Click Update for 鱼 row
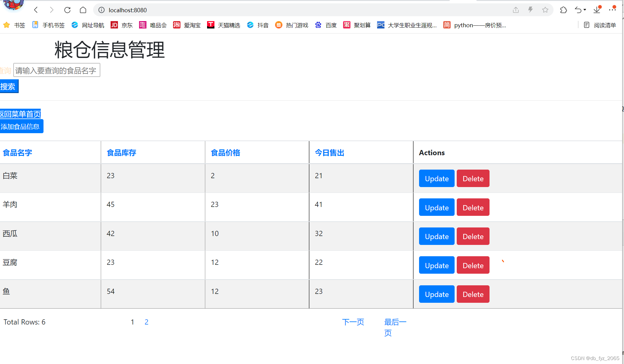624x364 pixels. click(x=437, y=294)
